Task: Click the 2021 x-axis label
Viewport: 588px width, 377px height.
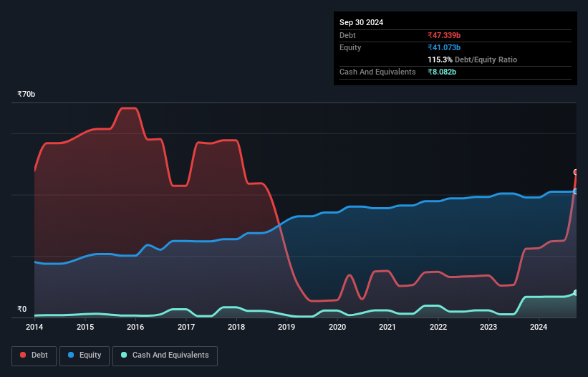Action: 387,327
